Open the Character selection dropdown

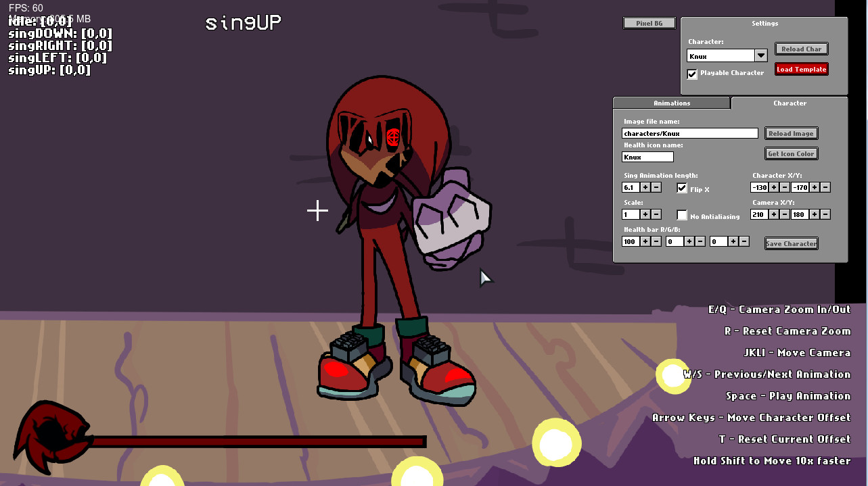(x=760, y=55)
